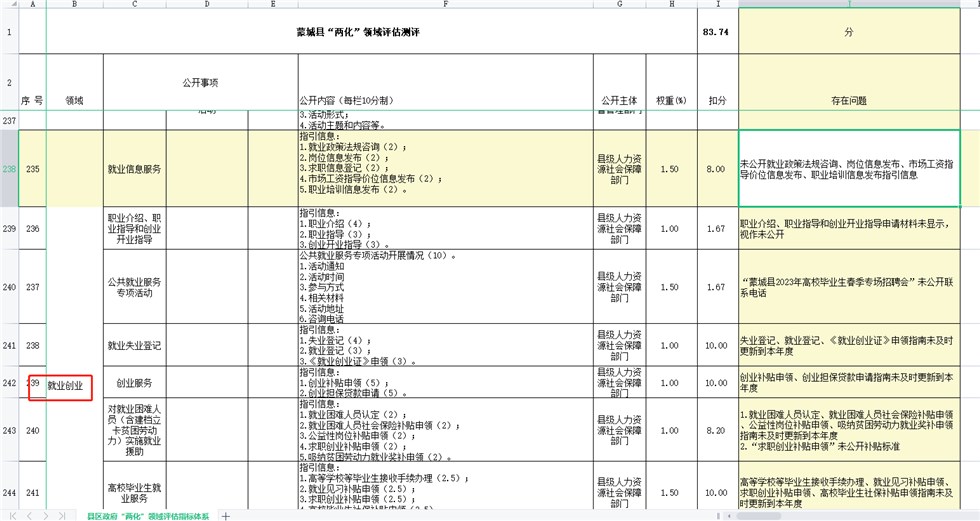
Task: Select the 就业失业登记 cell
Action: tap(134, 346)
